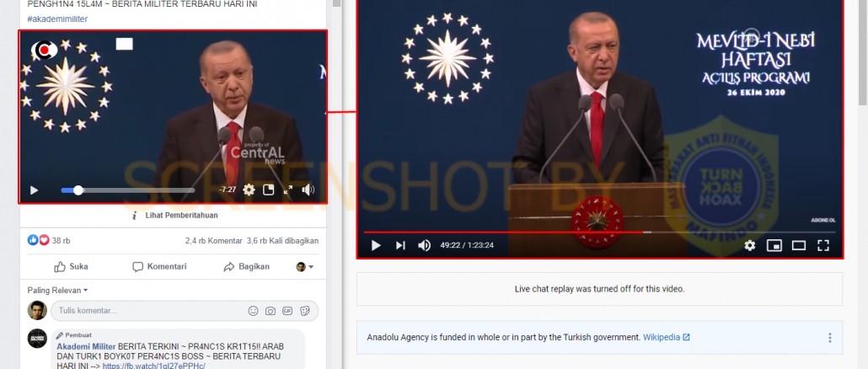The image size is (868, 369).
Task: Open YouTube settings gear
Action: 749,245
